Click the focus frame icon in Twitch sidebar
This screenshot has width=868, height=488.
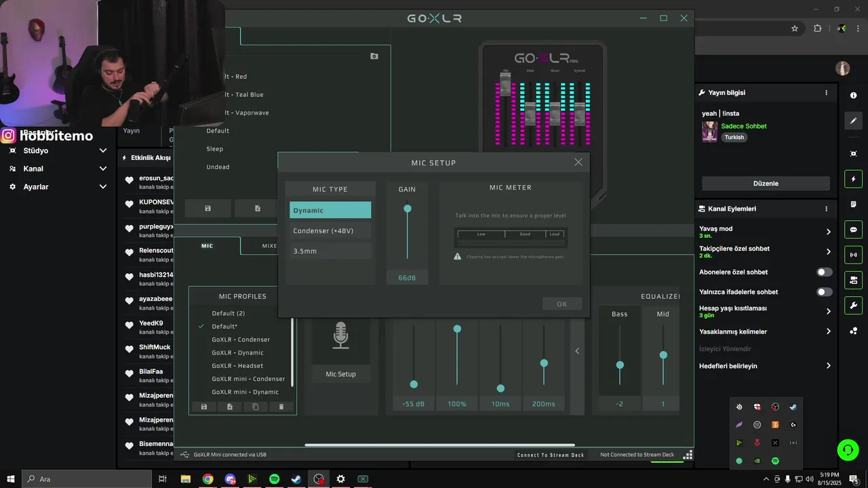tap(853, 154)
